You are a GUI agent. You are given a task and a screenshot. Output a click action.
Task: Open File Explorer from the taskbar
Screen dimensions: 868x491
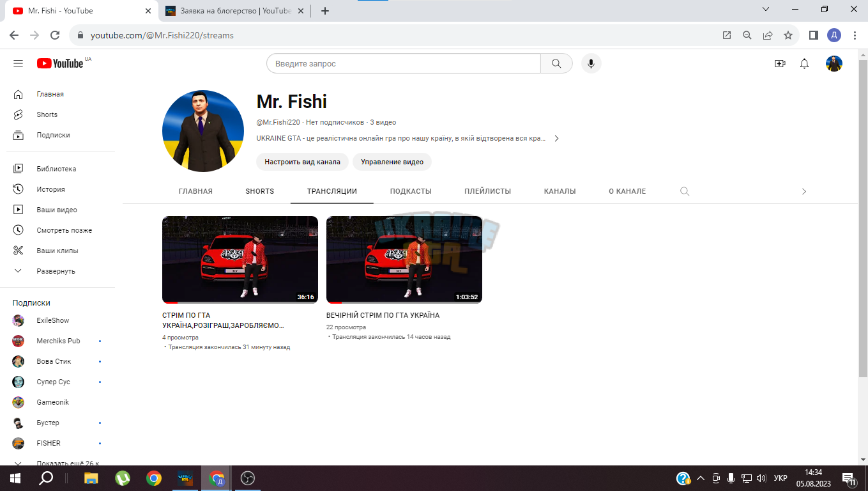[91, 478]
